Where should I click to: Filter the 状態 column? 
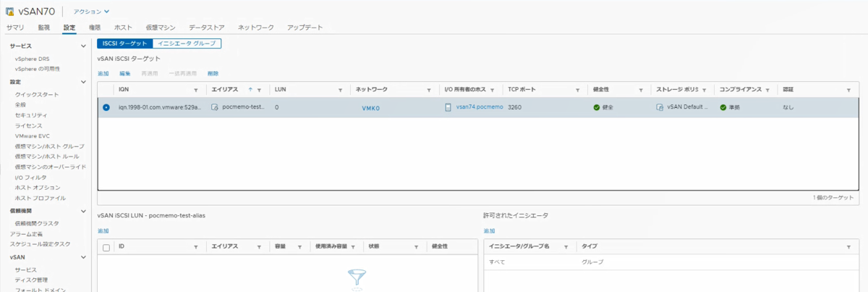(417, 247)
